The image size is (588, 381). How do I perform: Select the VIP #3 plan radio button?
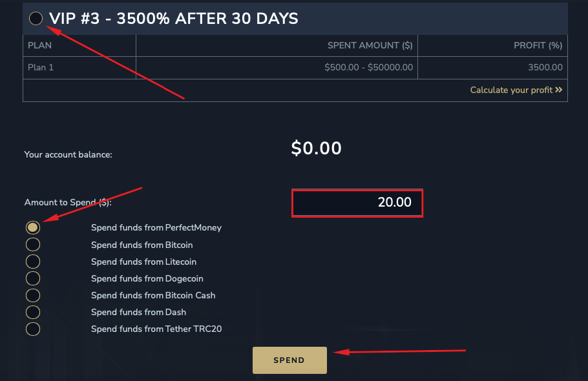(36, 19)
